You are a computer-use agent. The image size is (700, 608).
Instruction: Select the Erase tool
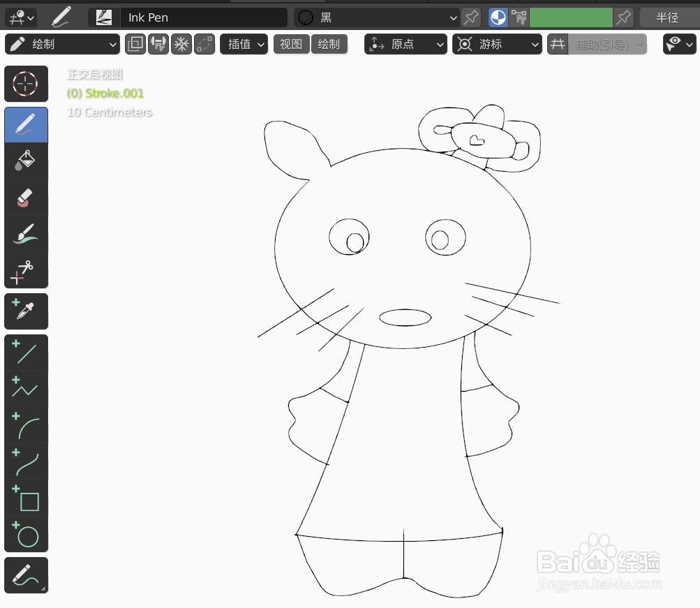(x=26, y=198)
